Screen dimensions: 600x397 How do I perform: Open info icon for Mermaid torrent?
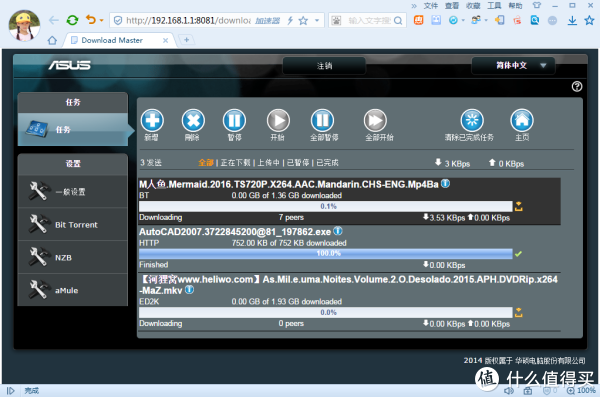[445, 183]
